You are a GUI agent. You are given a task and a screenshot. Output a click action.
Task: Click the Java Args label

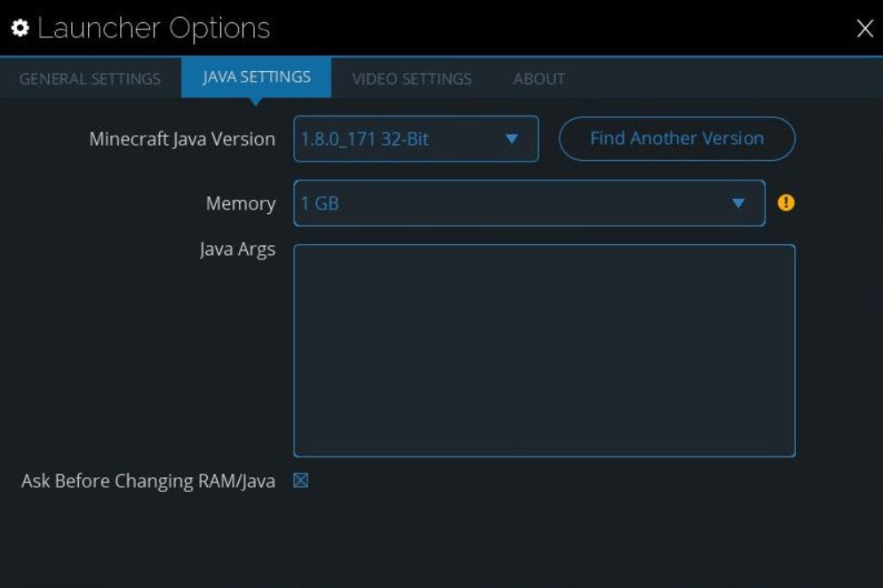[x=237, y=250]
